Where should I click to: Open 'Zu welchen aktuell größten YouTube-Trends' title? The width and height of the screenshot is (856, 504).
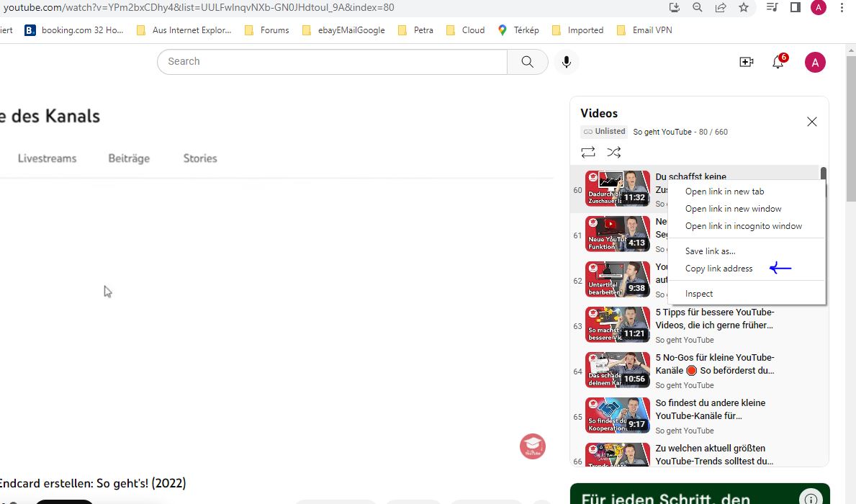(x=714, y=454)
